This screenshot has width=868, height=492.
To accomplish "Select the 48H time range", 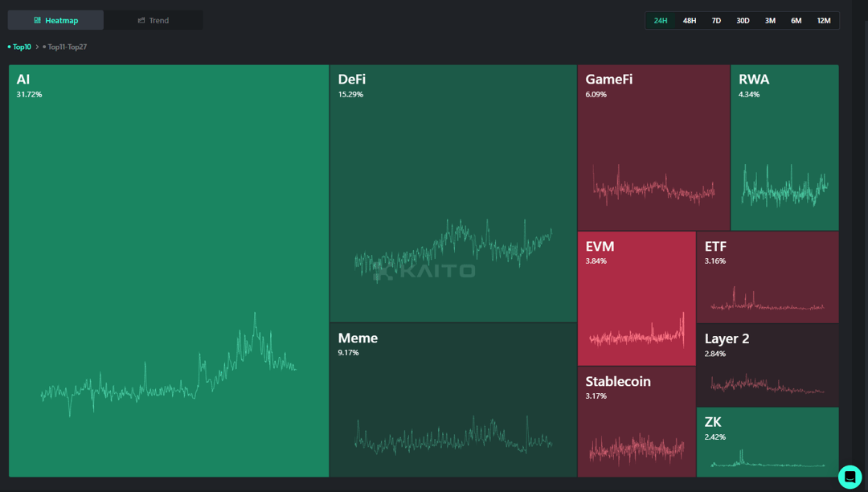I will coord(690,20).
